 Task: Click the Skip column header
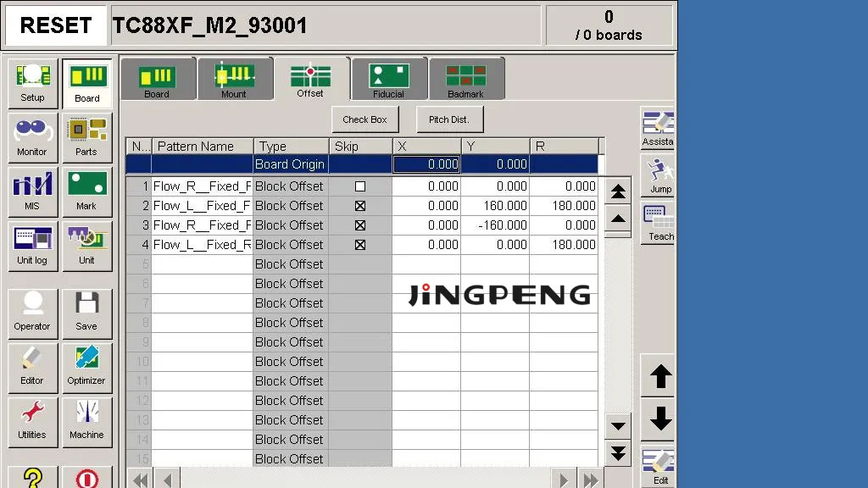360,146
